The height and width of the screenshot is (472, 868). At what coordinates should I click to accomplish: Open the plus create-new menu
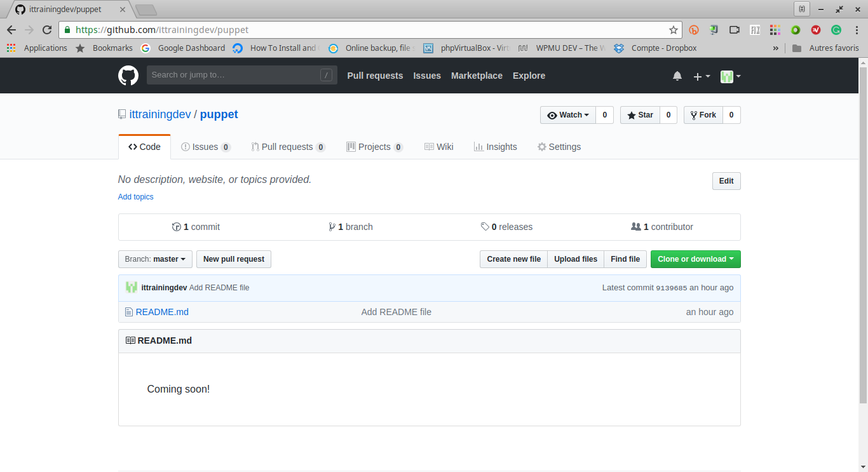click(702, 76)
